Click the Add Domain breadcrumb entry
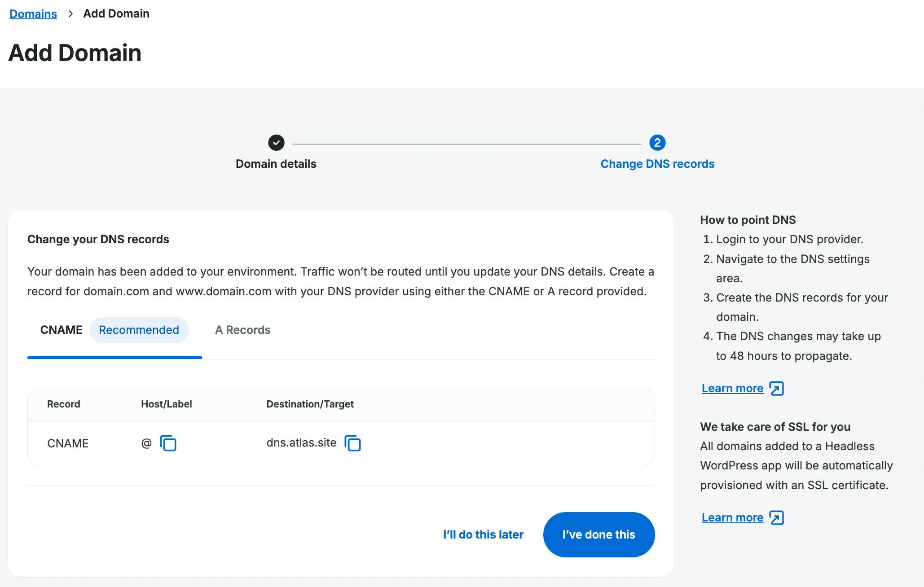The image size is (924, 587). point(116,14)
